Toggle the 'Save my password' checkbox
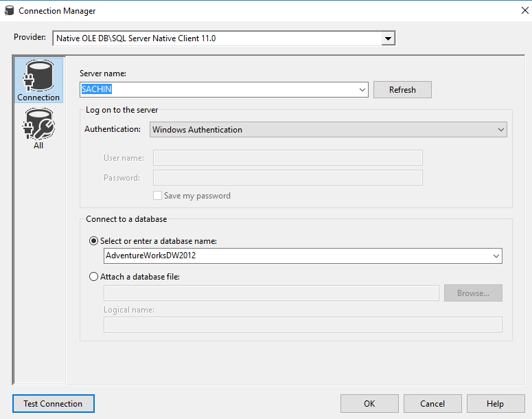Screen dimensions: 532x419 pos(158,196)
